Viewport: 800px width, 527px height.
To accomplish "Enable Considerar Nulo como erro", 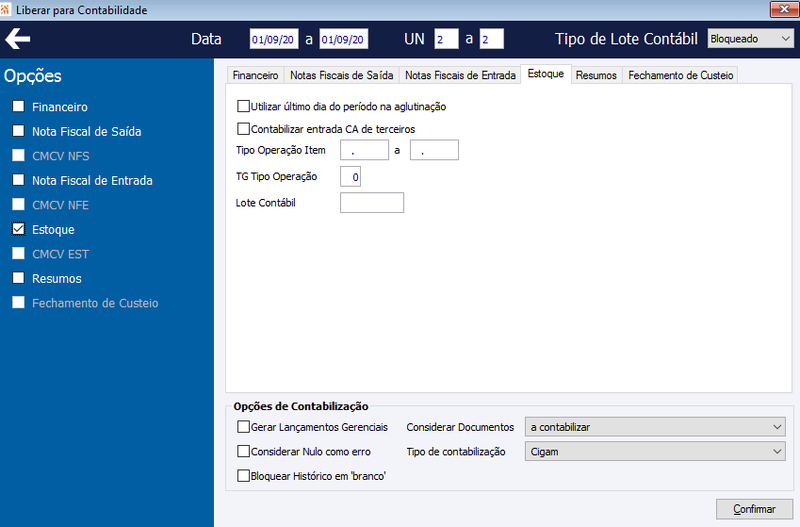I will 243,451.
